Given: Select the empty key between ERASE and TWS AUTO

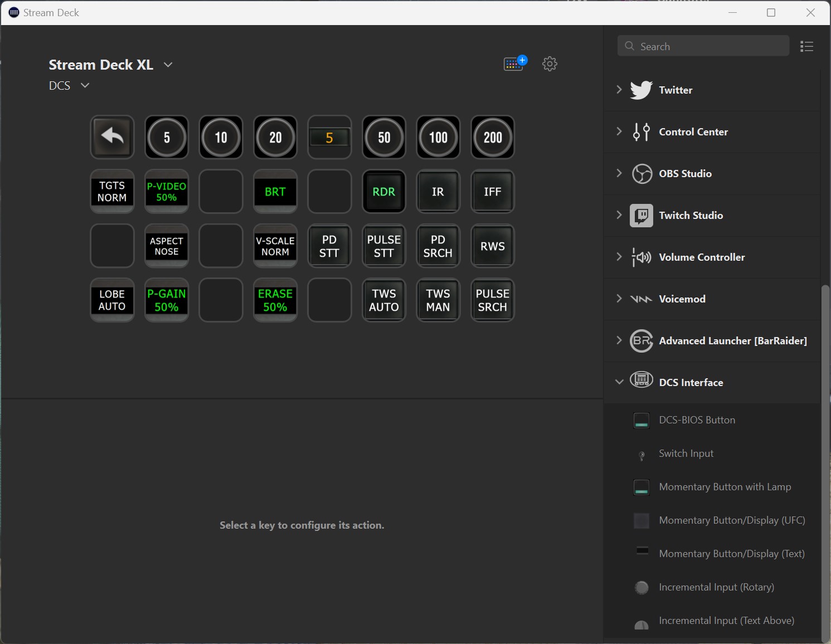Looking at the screenshot, I should 329,300.
